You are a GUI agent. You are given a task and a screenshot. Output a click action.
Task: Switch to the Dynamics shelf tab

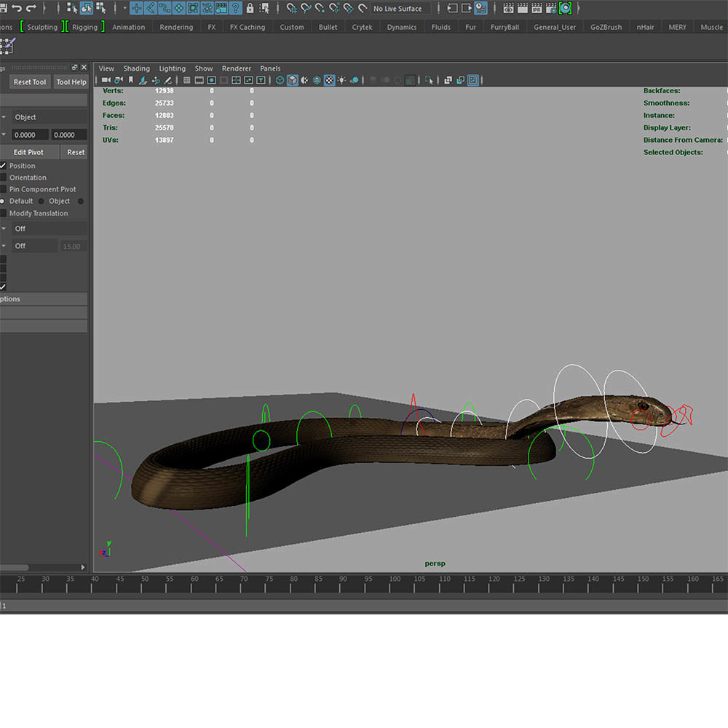(x=402, y=27)
